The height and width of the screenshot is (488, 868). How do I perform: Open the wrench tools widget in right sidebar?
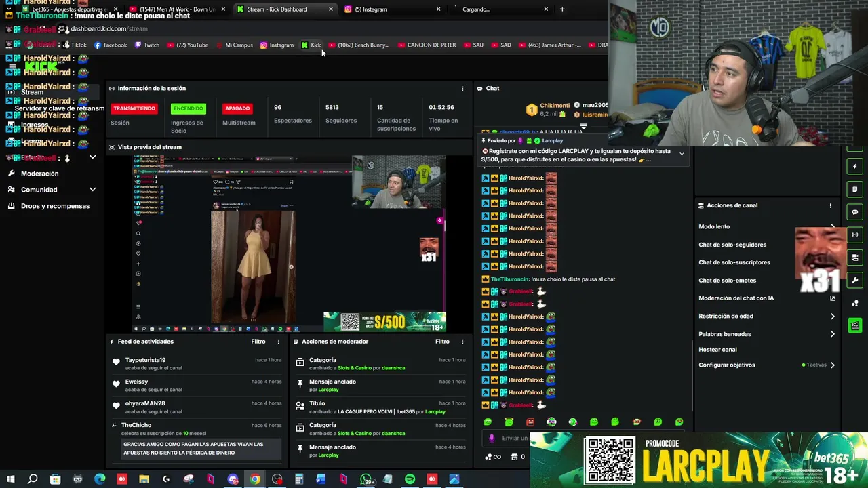(x=855, y=280)
